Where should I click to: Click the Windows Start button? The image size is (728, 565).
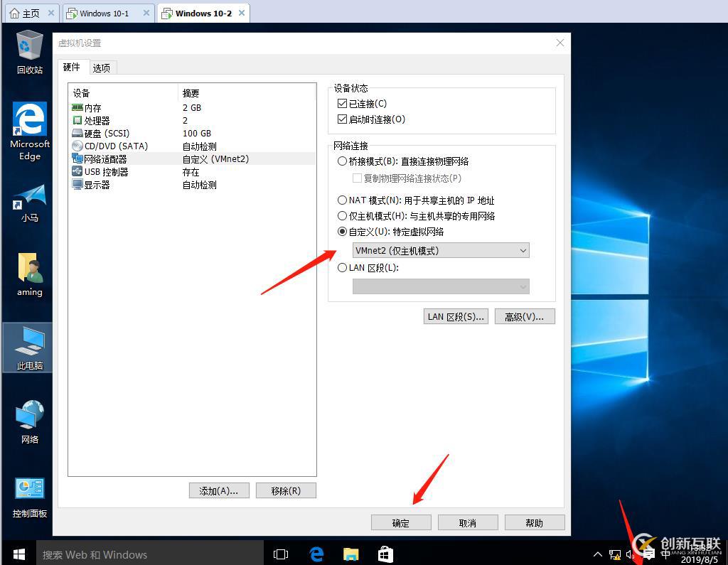pos(18,554)
